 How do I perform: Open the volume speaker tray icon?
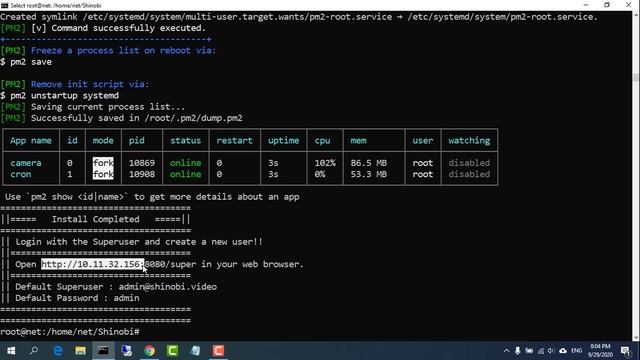pyautogui.click(x=551, y=351)
